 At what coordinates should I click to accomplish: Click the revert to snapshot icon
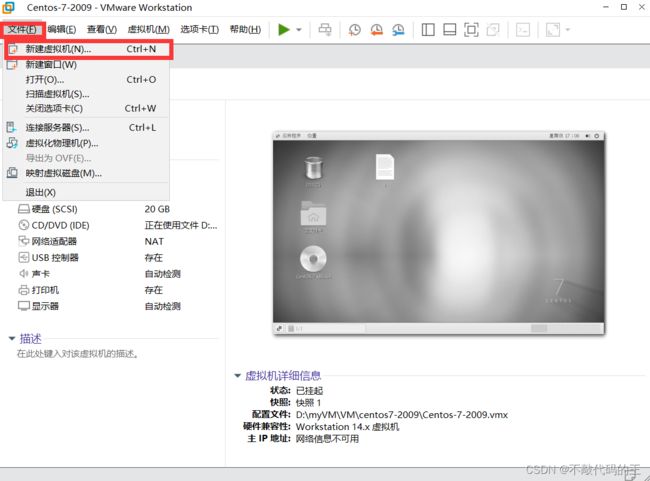pyautogui.click(x=376, y=30)
